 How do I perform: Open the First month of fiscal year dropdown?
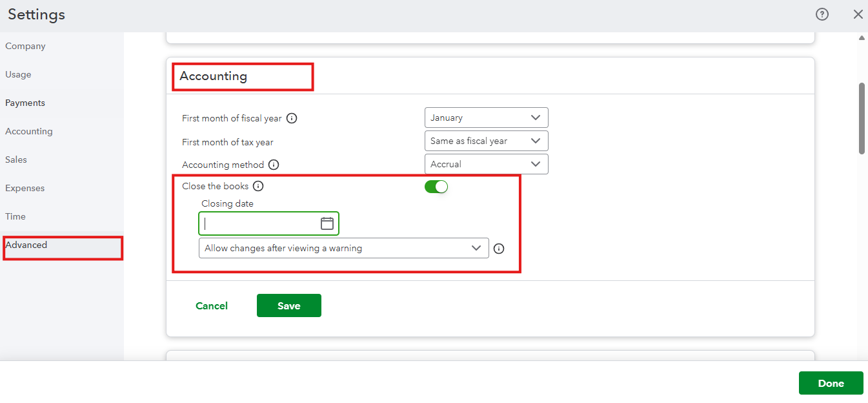pos(486,118)
